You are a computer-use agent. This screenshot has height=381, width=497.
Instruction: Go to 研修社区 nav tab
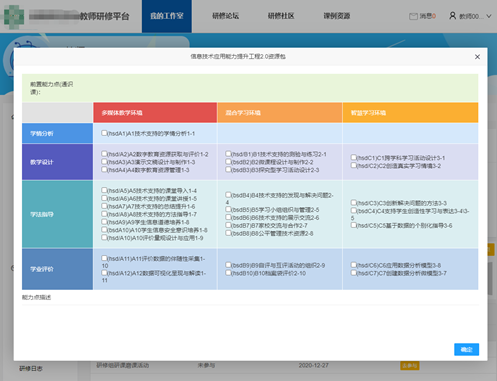[x=281, y=16]
